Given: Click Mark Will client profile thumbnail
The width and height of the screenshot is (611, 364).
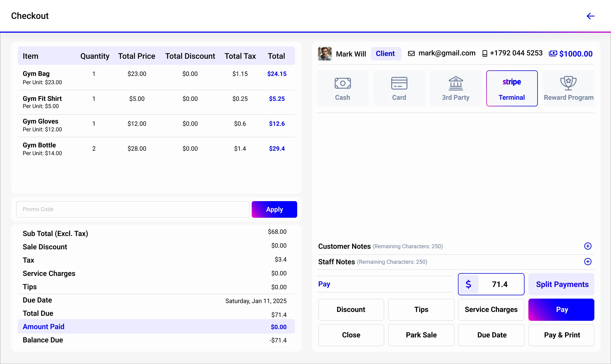Looking at the screenshot, I should click(x=325, y=53).
